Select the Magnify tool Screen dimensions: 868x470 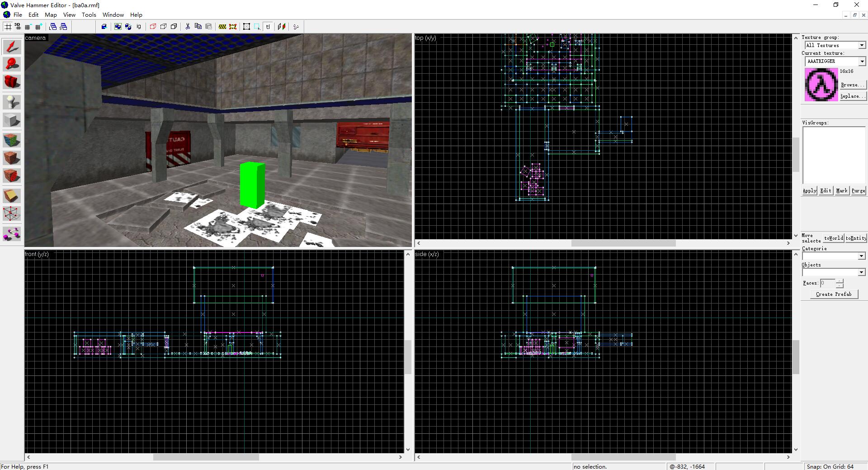12,64
